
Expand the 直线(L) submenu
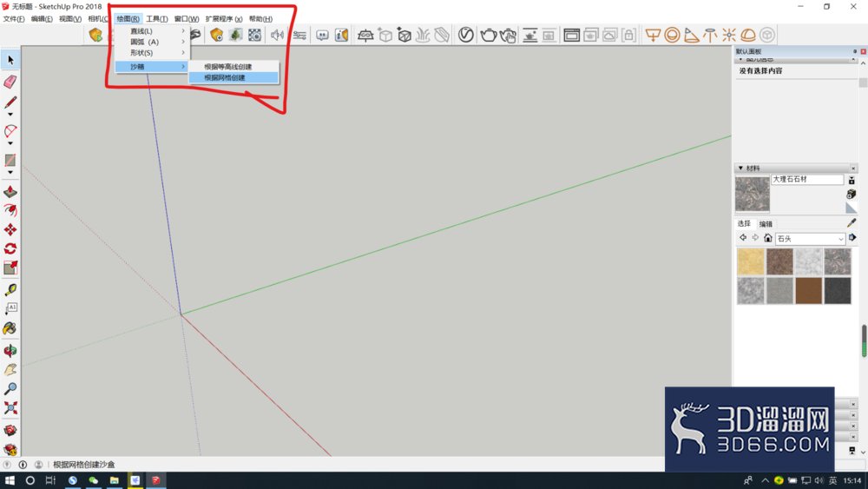(x=152, y=31)
